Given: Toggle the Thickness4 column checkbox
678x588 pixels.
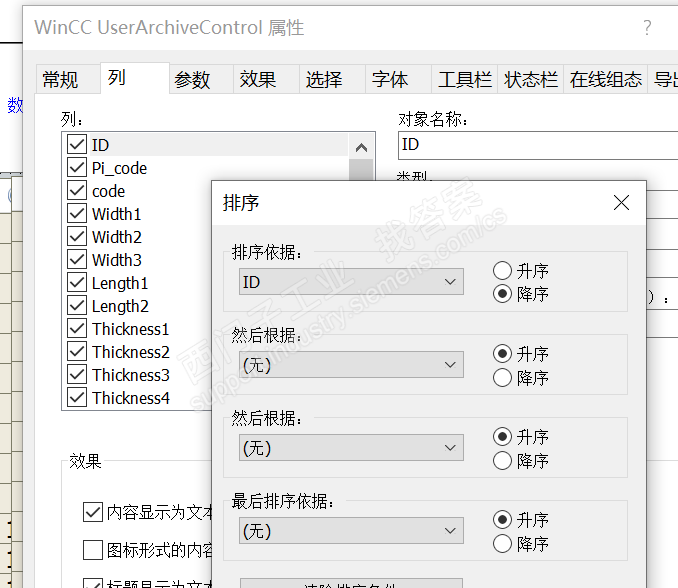Looking at the screenshot, I should (77, 397).
